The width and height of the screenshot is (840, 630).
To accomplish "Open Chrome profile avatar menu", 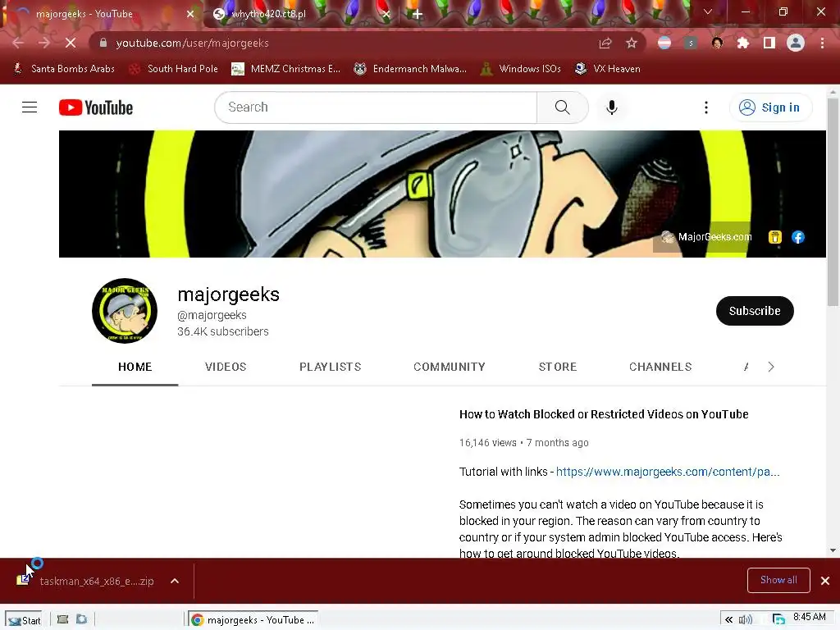I will [x=796, y=43].
